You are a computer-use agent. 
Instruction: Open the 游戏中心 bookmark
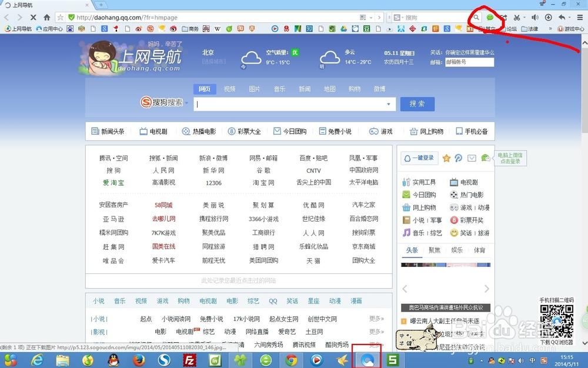pos(571,28)
